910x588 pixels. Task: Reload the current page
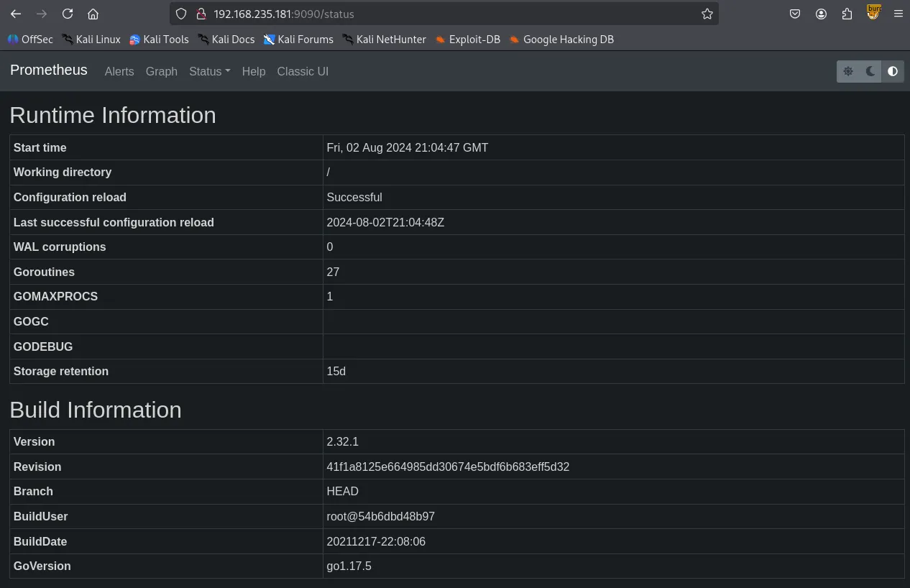coord(68,14)
